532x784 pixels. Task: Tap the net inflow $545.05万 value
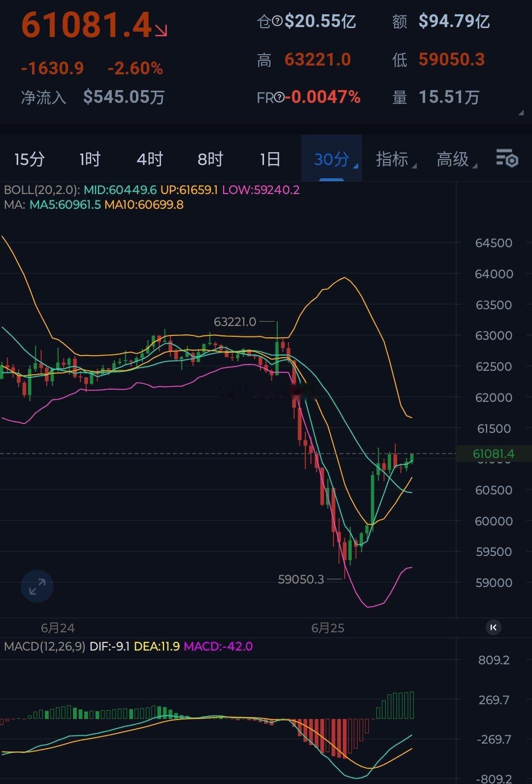pyautogui.click(x=124, y=97)
